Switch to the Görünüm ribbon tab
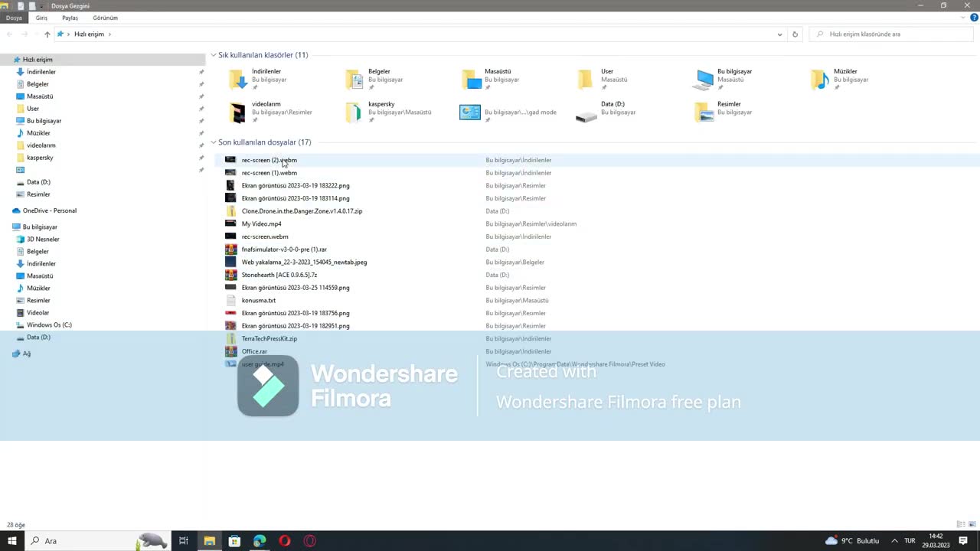The image size is (980, 551). tap(105, 18)
